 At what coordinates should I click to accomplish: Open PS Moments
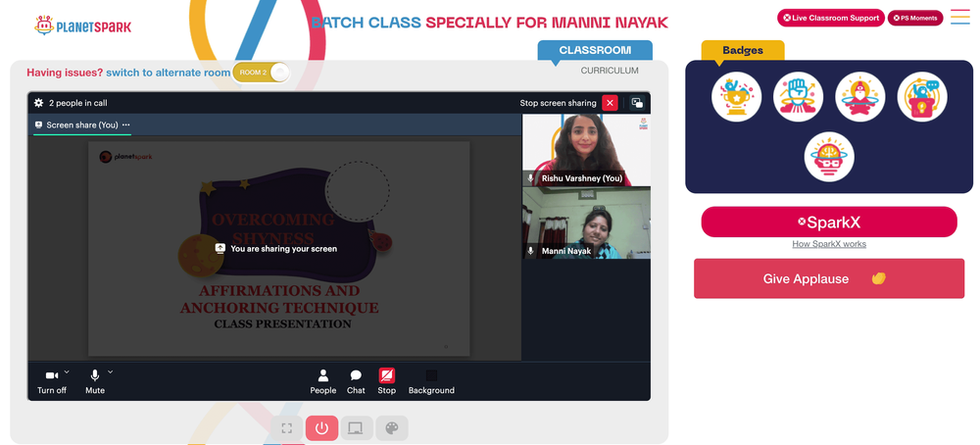coord(915,18)
